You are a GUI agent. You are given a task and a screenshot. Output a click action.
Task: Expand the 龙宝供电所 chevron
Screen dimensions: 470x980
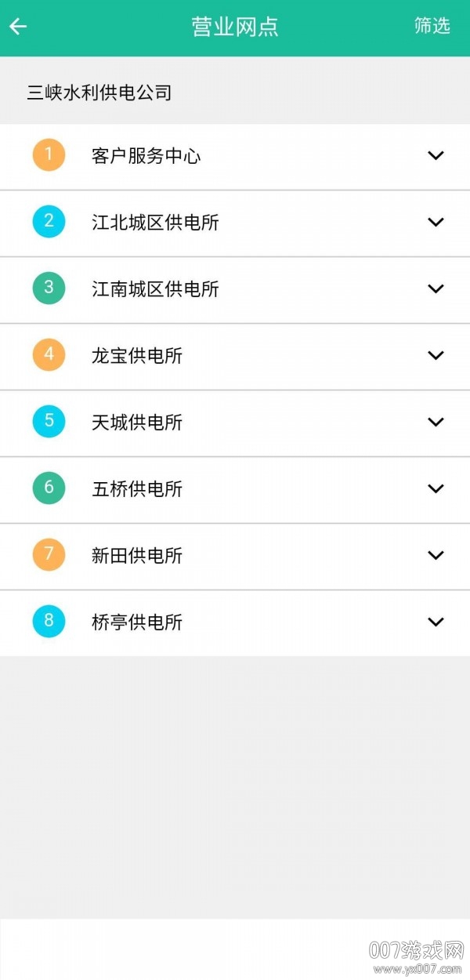436,355
